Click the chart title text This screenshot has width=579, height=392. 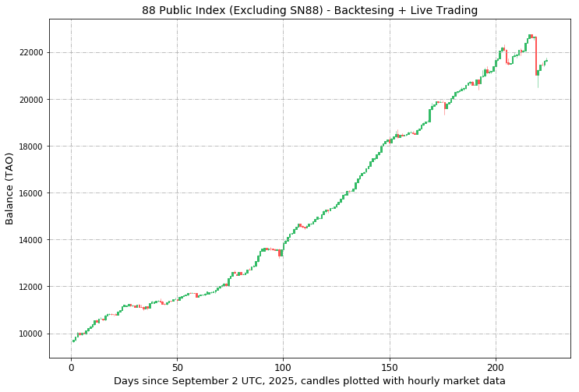coord(309,10)
